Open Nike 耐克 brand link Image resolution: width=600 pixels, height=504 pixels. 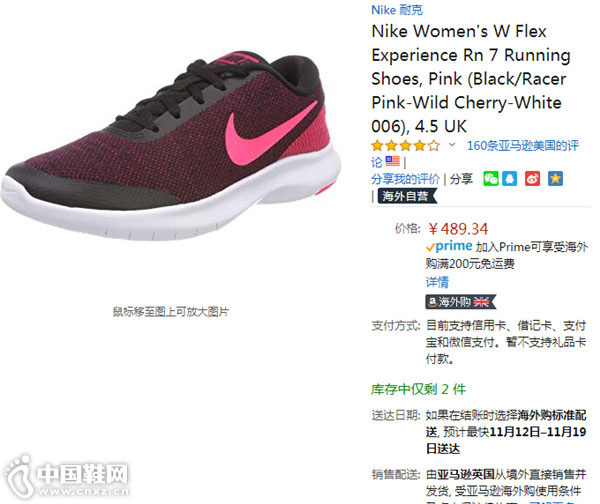(x=397, y=10)
